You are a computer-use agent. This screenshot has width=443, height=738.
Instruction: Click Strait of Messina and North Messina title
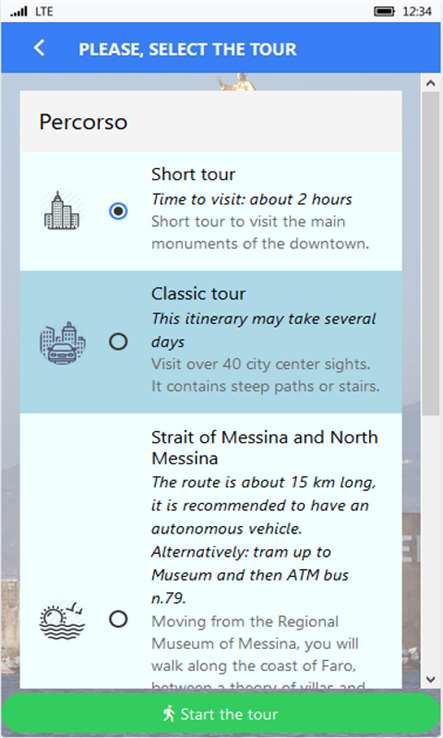tap(265, 447)
